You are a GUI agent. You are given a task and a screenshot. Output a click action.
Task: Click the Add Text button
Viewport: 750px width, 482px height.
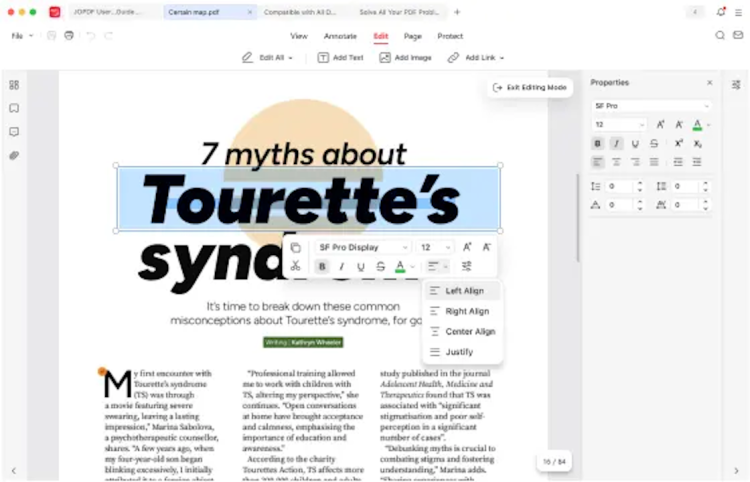[x=340, y=58]
